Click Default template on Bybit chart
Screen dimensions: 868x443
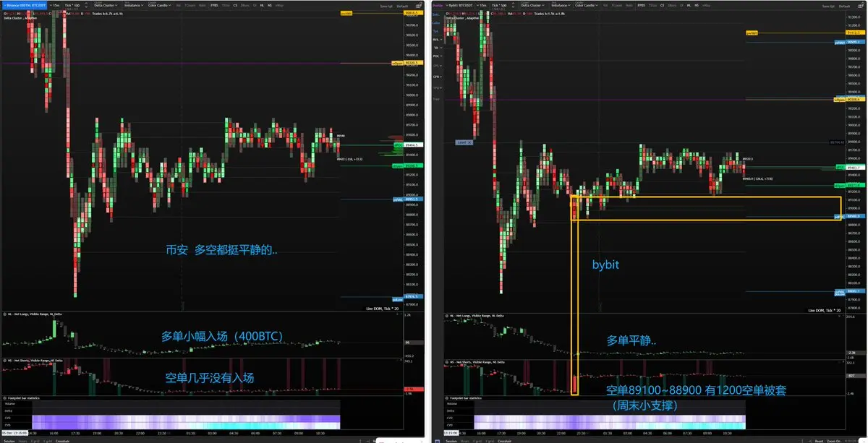844,7
